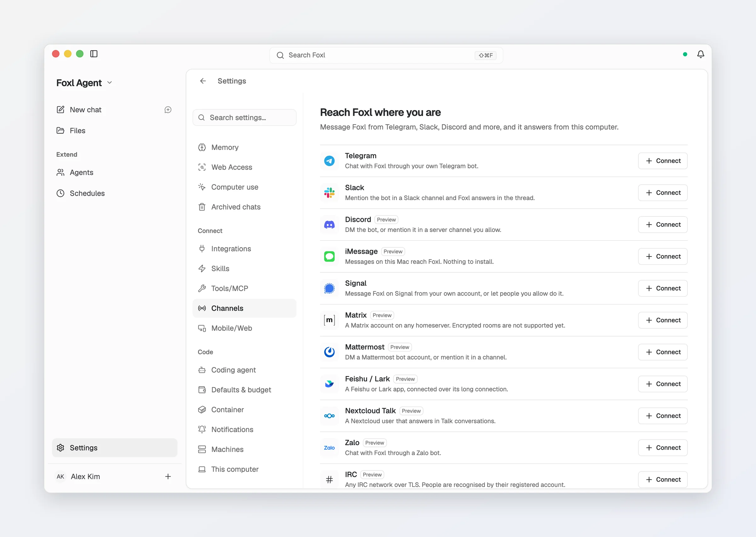Connect the Zalo channel
The width and height of the screenshot is (756, 537).
coord(662,448)
